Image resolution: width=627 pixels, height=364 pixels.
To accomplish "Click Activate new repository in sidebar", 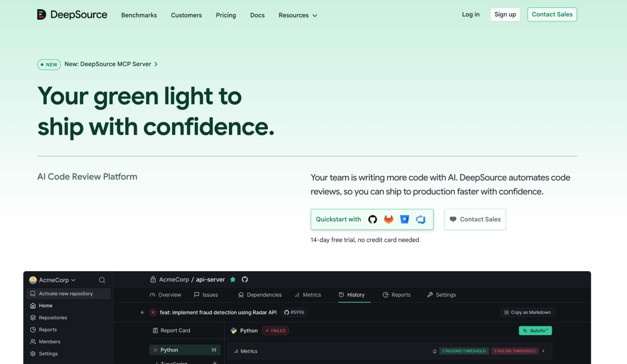I will pos(68,294).
